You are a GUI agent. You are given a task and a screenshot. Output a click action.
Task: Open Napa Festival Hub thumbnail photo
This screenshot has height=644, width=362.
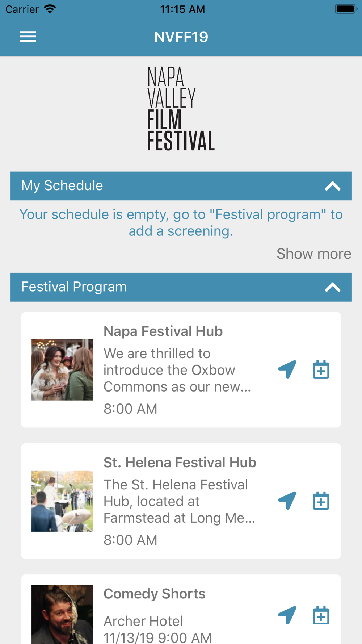pos(62,370)
